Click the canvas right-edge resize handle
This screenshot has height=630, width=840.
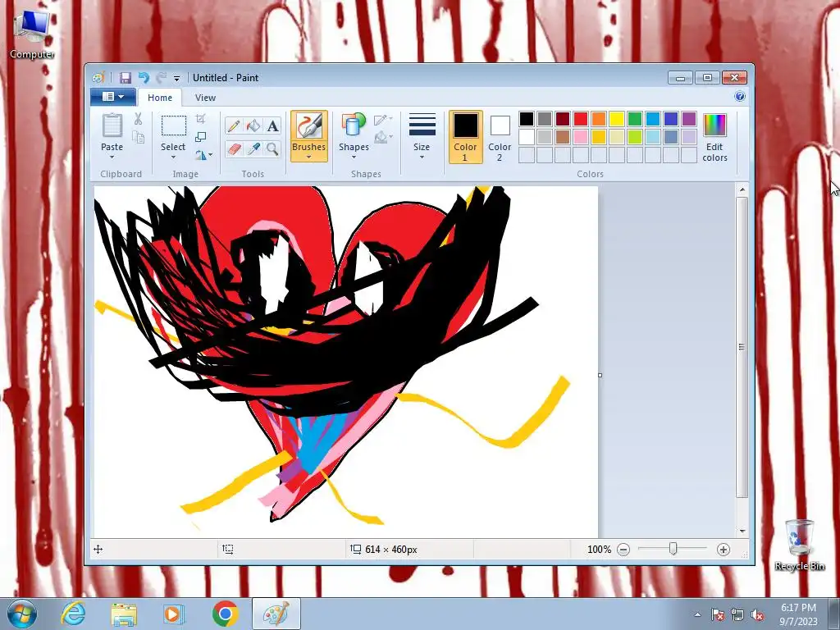[600, 375]
